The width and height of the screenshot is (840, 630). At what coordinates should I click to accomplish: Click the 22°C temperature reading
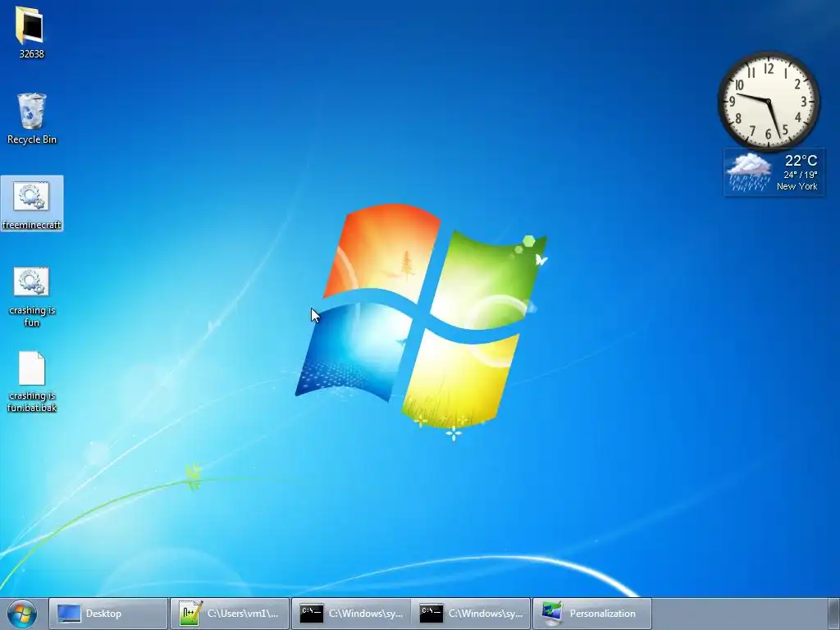[801, 160]
